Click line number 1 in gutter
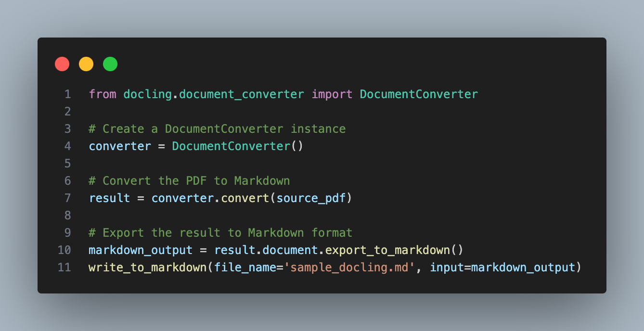The width and height of the screenshot is (644, 331). click(x=67, y=94)
